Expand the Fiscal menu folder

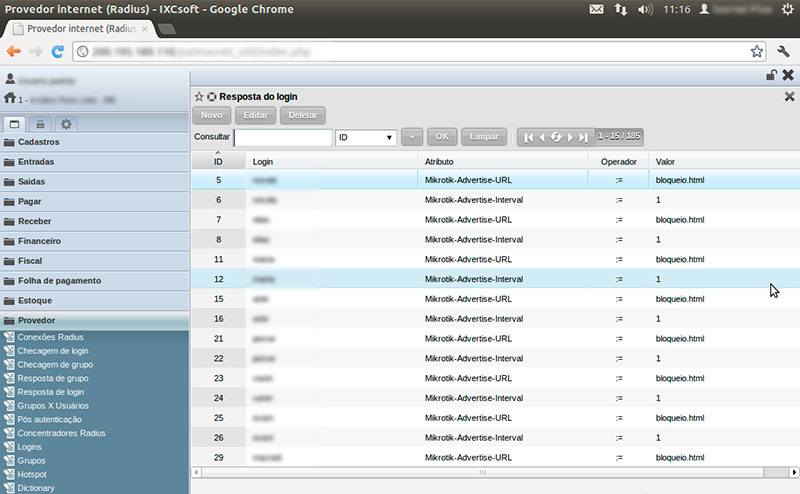click(x=94, y=261)
